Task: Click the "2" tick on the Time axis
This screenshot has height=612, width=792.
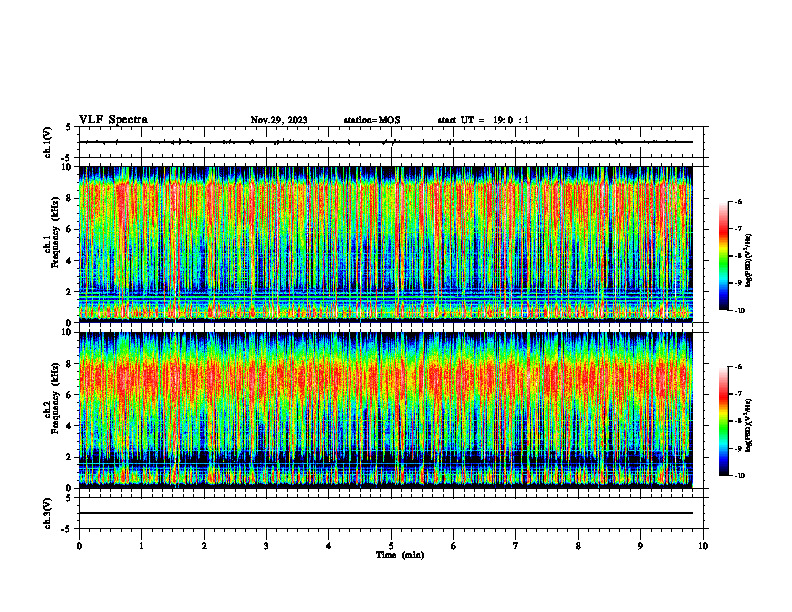Action: [x=204, y=546]
